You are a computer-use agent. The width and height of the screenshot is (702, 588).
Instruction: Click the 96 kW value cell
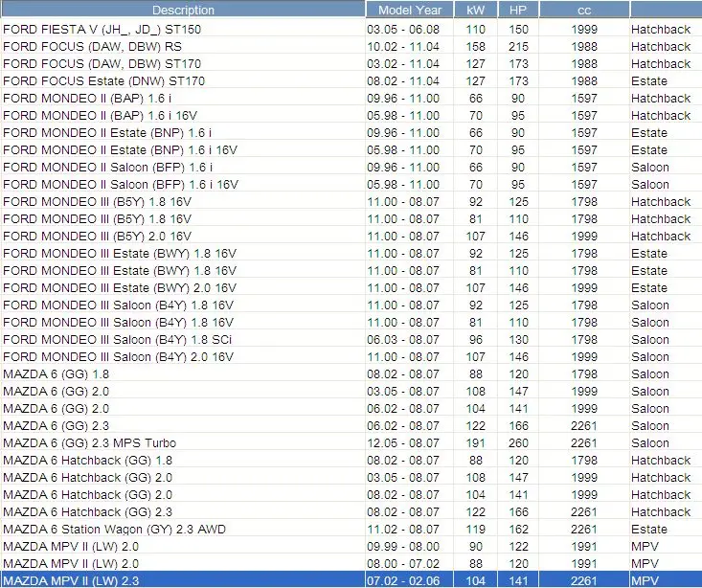[x=475, y=340]
